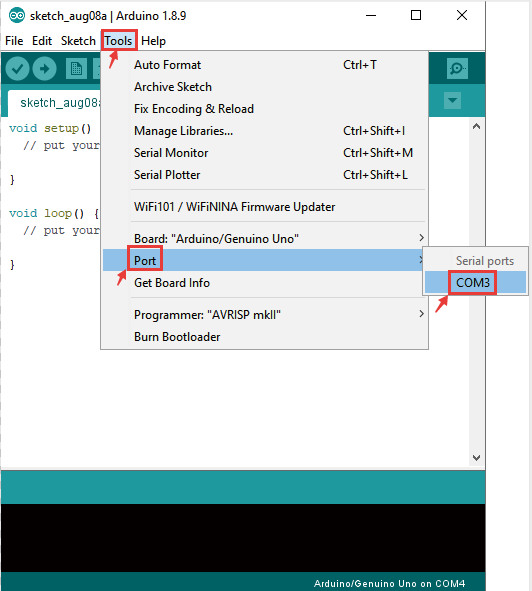Open WiFi101 / WiFiNINA Firmware Updater
The height and width of the screenshot is (591, 532).
click(x=265, y=207)
